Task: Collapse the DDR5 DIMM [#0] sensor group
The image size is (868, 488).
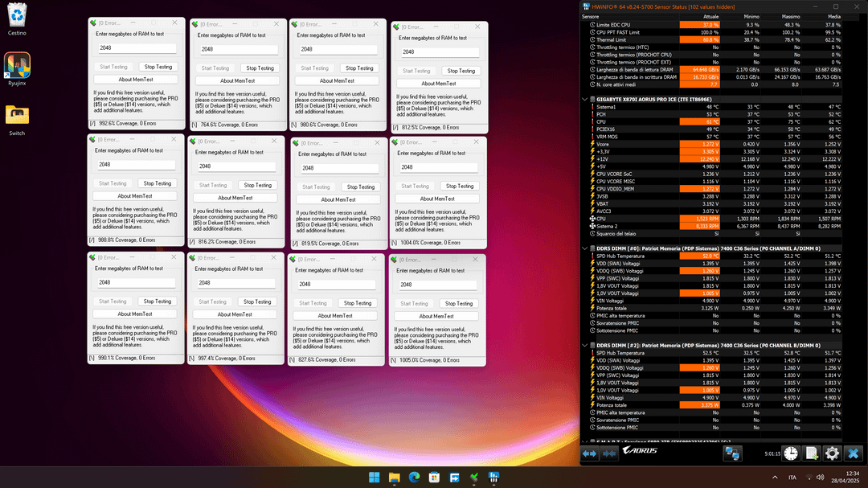Action: click(584, 248)
